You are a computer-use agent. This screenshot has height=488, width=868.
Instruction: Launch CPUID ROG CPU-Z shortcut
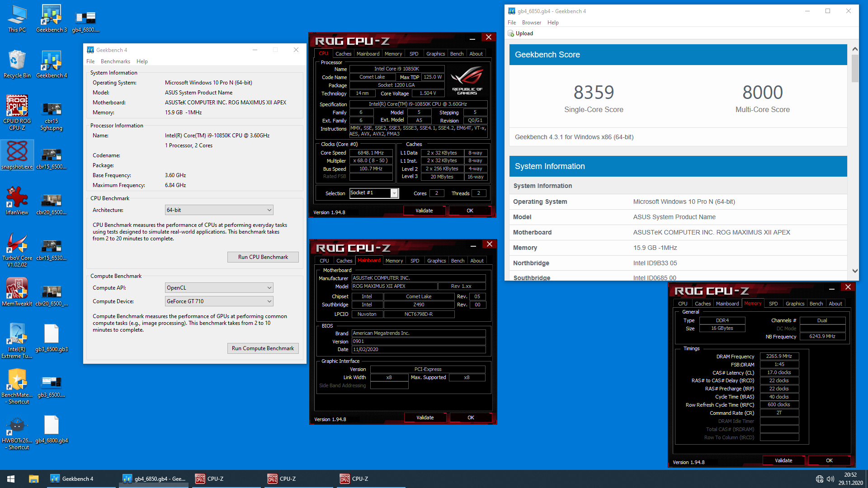17,113
